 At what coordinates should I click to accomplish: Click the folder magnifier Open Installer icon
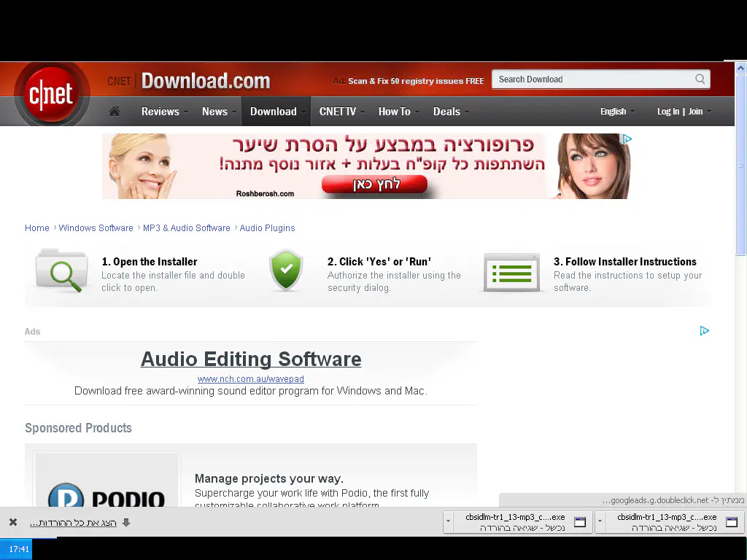click(62, 271)
